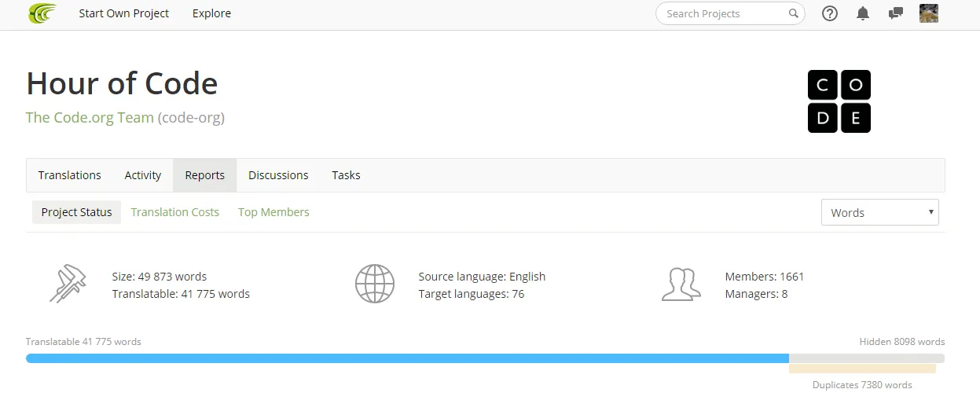The width and height of the screenshot is (980, 411).
Task: Go to the Explore page
Action: pyautogui.click(x=212, y=13)
